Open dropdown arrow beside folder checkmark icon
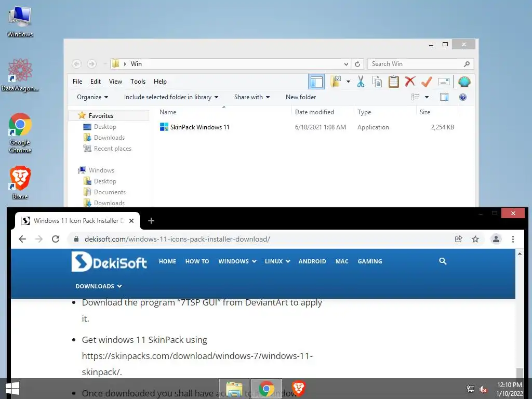 (x=348, y=82)
